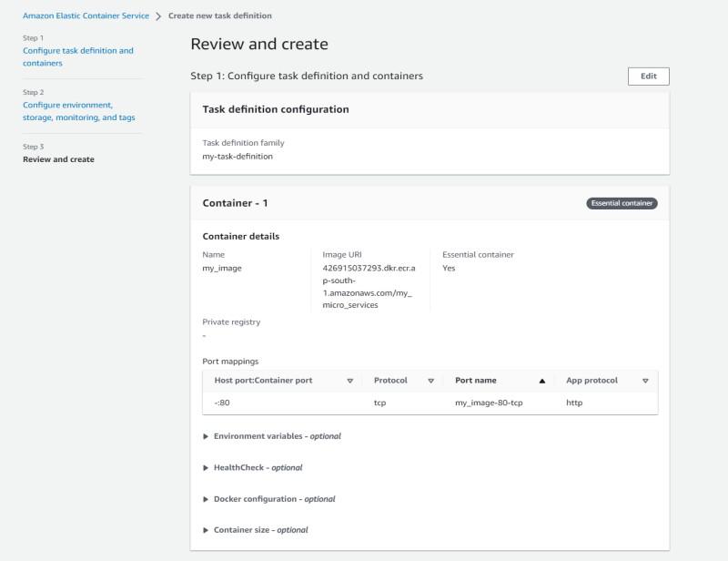Image resolution: width=728 pixels, height=561 pixels.
Task: Open Amazon Elastic Container Service breadcrumb link
Action: click(86, 15)
